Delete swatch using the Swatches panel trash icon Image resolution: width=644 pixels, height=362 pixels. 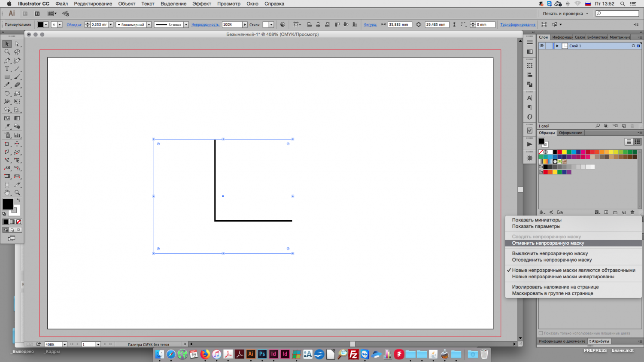[632, 213]
